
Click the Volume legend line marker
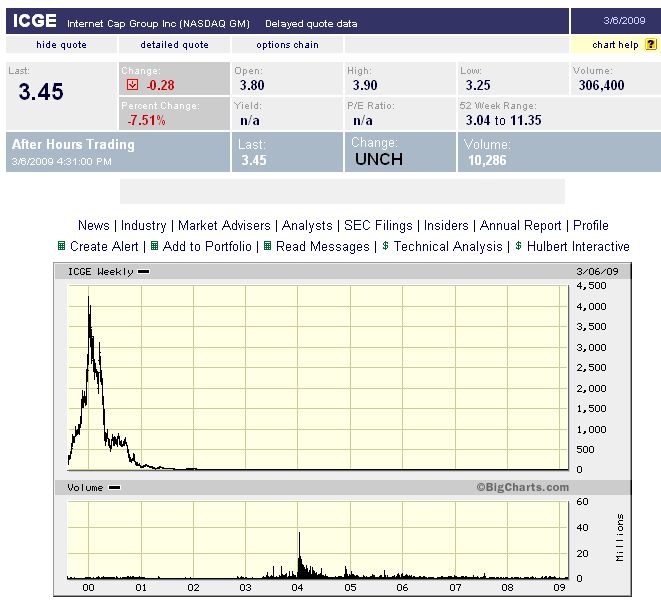click(x=115, y=488)
